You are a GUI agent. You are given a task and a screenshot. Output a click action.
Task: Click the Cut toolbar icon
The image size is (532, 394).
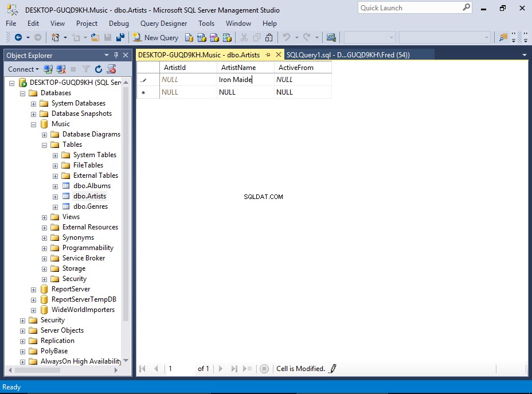pyautogui.click(x=244, y=37)
